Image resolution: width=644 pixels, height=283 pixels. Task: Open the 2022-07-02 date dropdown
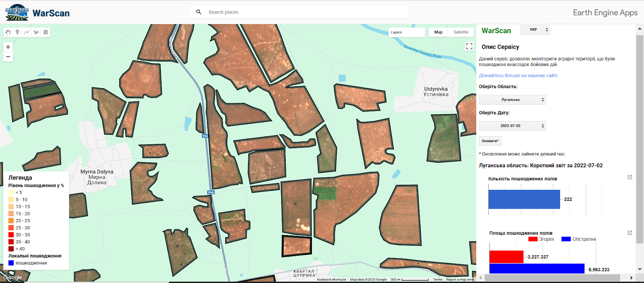[x=512, y=126]
